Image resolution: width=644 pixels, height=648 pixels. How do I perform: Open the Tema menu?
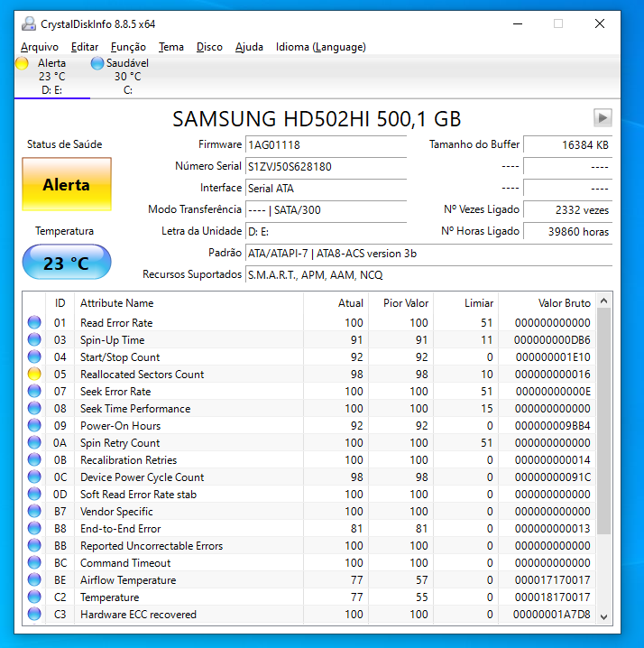pyautogui.click(x=171, y=47)
